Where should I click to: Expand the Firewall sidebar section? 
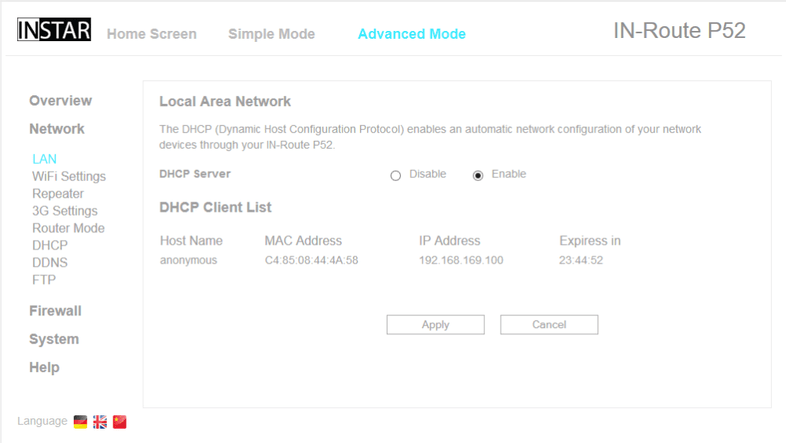tap(55, 311)
